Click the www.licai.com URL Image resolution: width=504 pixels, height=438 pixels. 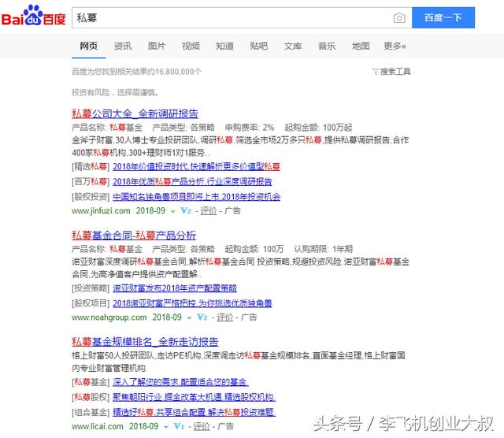pos(98,426)
